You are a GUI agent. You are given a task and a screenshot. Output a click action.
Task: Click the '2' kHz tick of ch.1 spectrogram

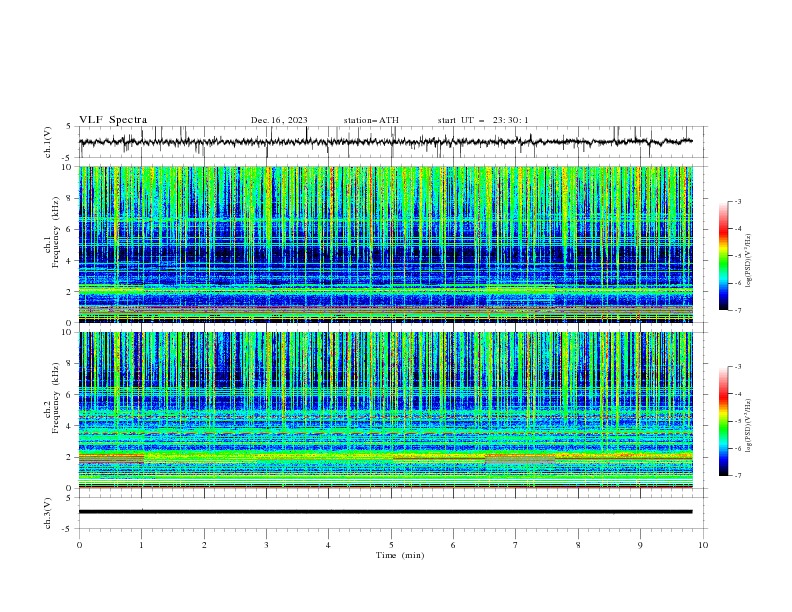[71, 291]
